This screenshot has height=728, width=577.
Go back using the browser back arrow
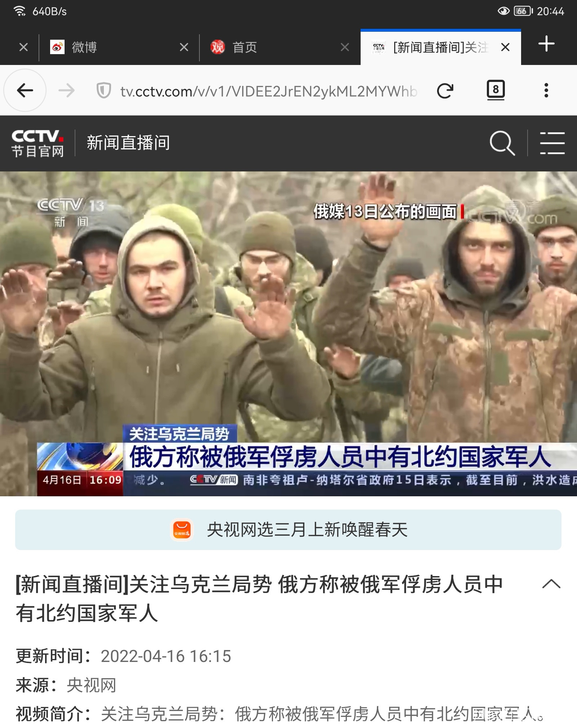(25, 90)
